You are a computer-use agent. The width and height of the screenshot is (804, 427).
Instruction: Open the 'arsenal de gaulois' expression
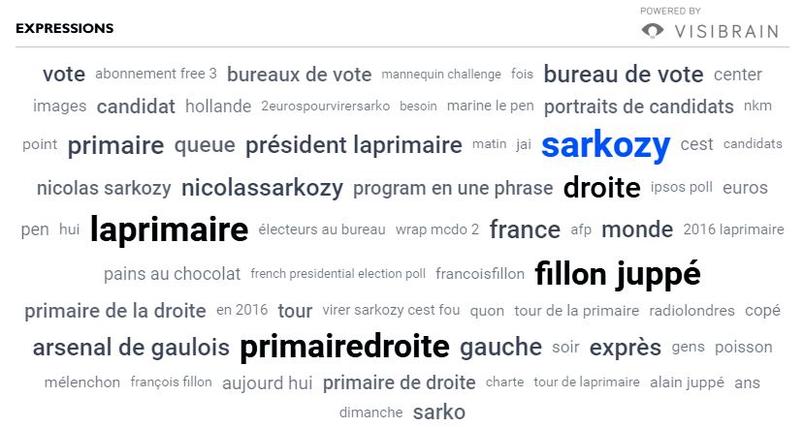point(131,348)
